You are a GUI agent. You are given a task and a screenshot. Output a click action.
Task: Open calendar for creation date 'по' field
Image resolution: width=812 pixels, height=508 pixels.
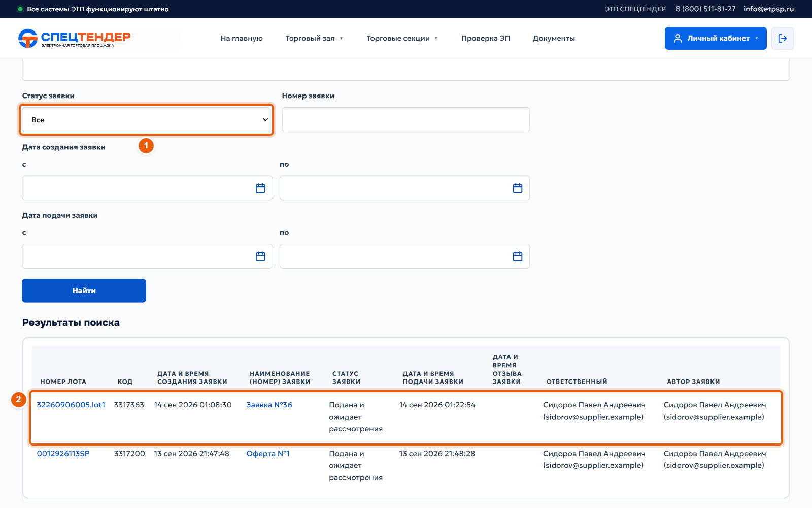(518, 188)
